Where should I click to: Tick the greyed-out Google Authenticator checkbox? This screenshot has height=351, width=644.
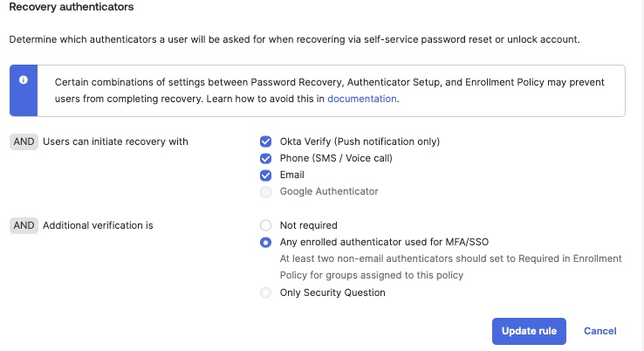(266, 191)
